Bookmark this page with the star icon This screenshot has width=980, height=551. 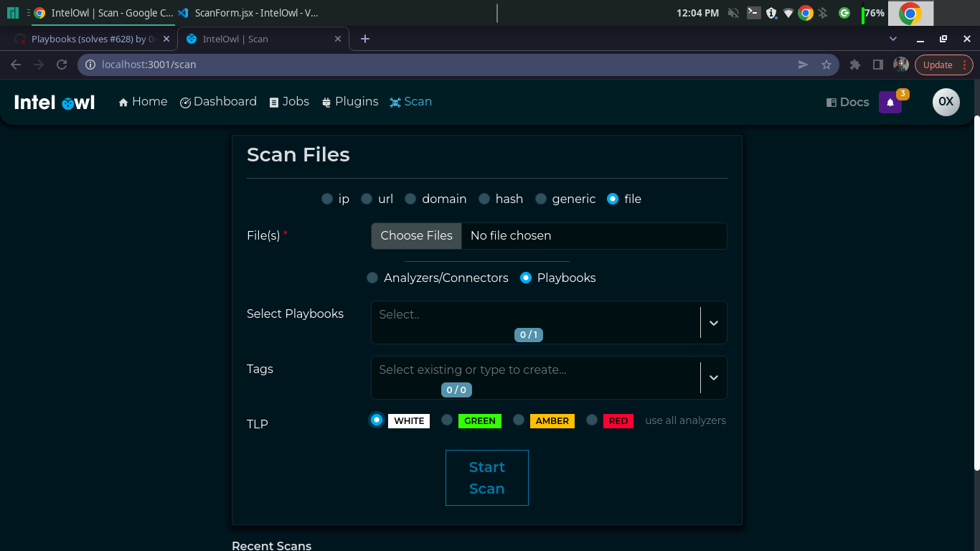click(x=826, y=65)
